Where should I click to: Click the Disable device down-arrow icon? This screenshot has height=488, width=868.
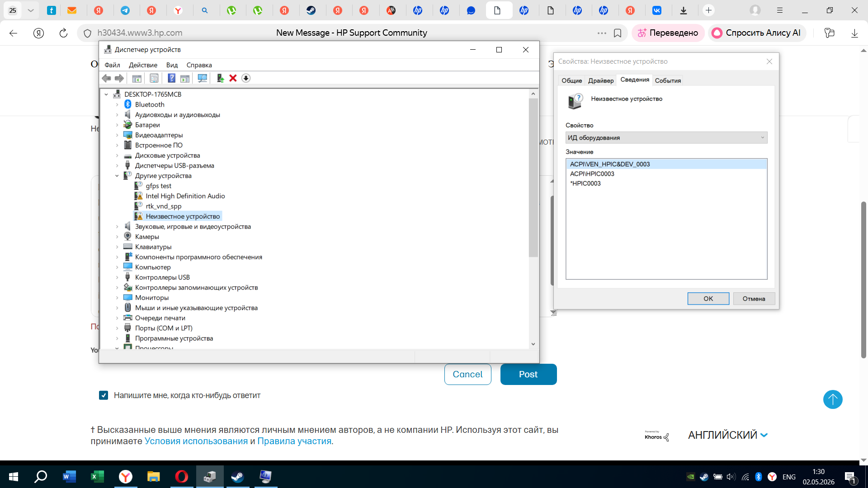pyautogui.click(x=246, y=78)
